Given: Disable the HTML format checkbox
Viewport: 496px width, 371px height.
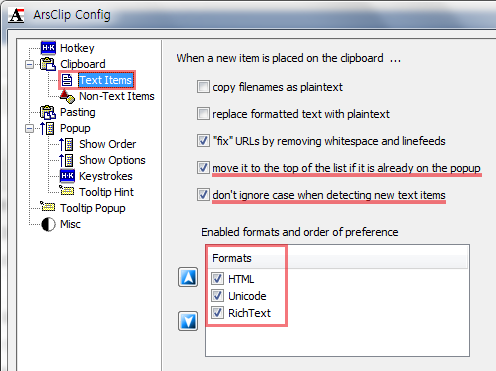Looking at the screenshot, I should pos(217,278).
